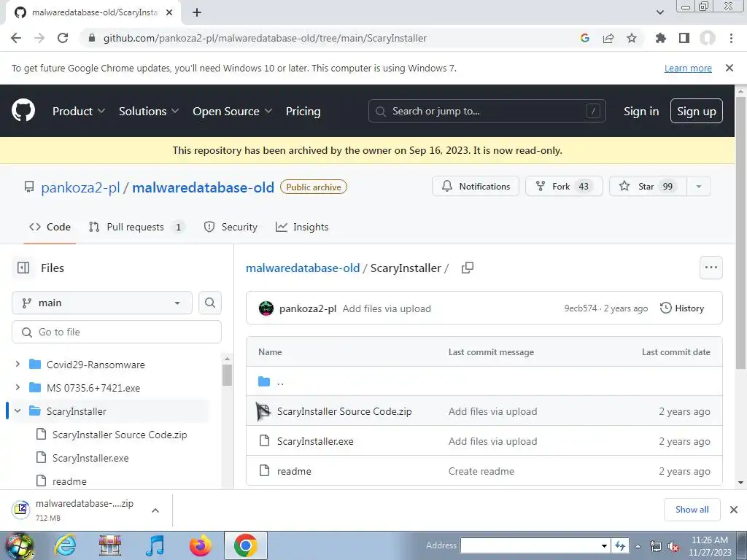The height and width of the screenshot is (560, 747).
Task: Click the Windows Start button
Action: (19, 546)
